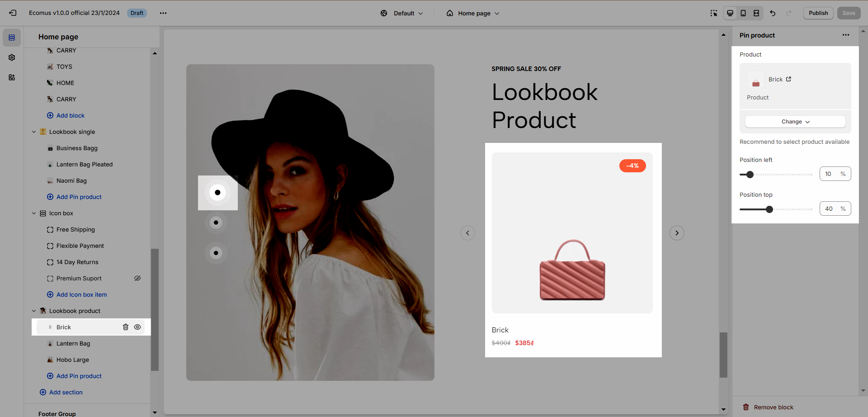Image resolution: width=868 pixels, height=417 pixels.
Task: Open the Change product dropdown
Action: [x=795, y=122]
